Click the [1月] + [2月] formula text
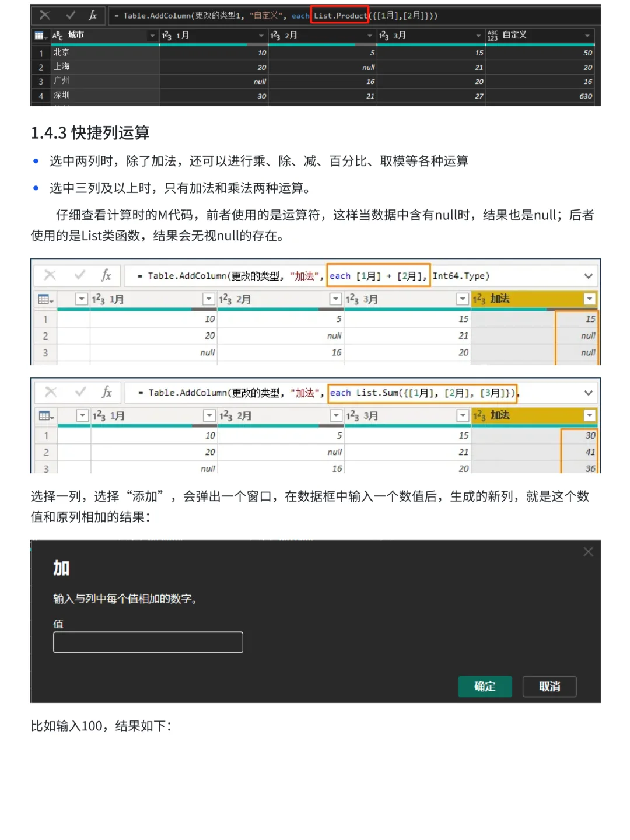 coord(378,276)
